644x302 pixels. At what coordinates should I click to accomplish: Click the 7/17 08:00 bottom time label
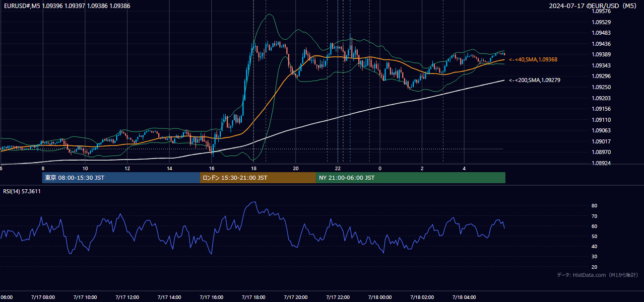click(43, 297)
